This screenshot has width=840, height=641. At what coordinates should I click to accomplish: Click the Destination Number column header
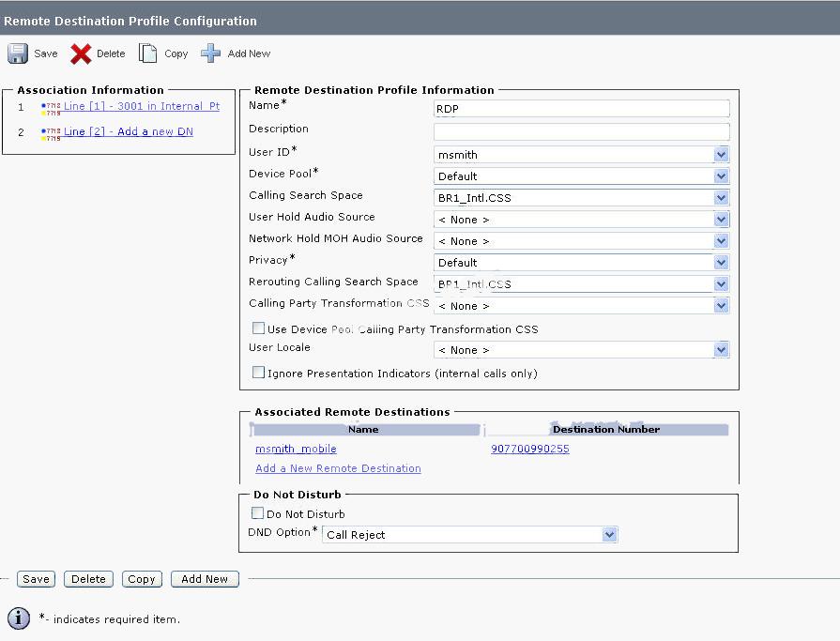coord(606,430)
